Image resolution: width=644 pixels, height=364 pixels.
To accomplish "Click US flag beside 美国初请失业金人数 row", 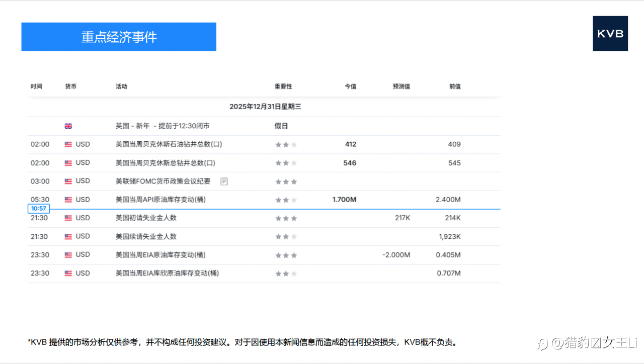I will [68, 218].
